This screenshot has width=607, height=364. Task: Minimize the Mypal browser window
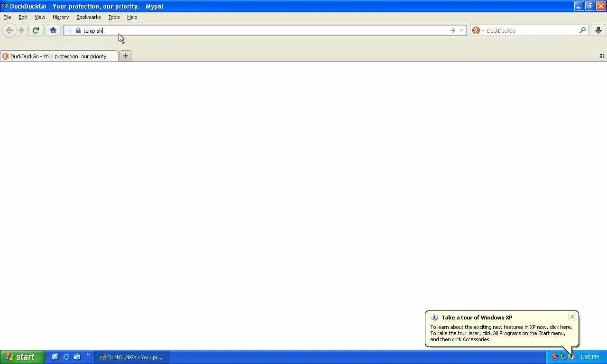(579, 6)
